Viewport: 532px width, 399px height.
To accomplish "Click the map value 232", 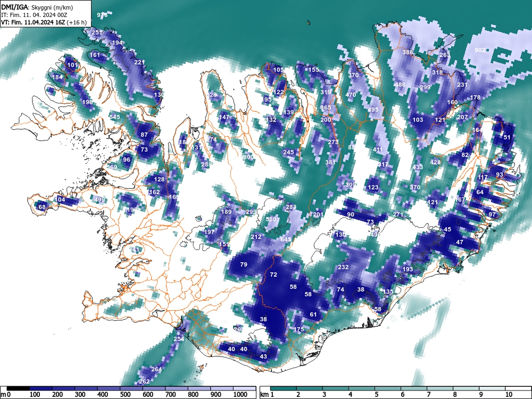I will coord(343,267).
